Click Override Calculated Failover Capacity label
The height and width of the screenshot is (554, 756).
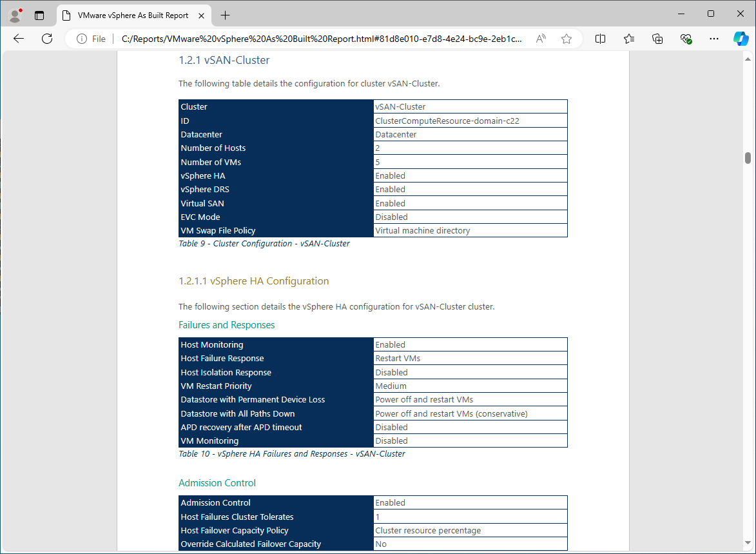click(251, 544)
